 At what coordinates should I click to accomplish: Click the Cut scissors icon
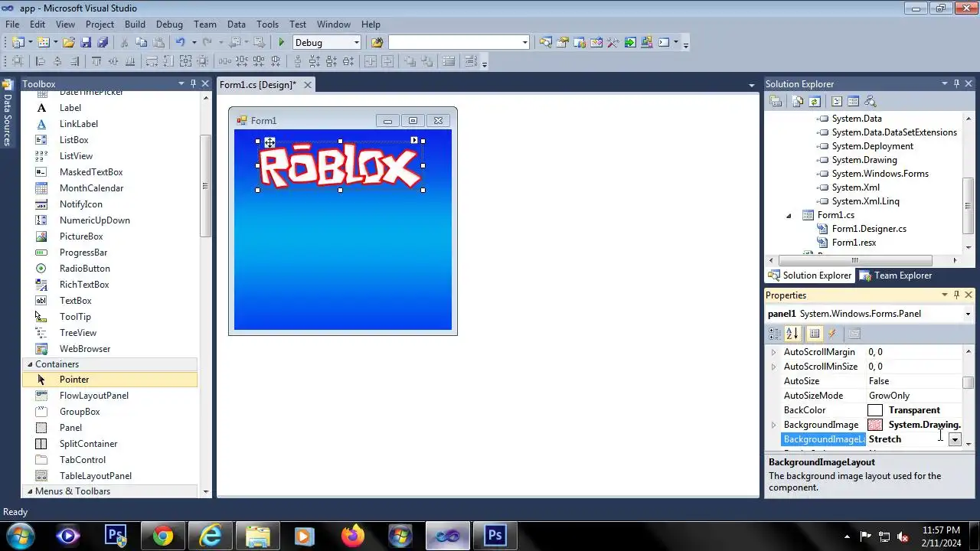[x=124, y=42]
